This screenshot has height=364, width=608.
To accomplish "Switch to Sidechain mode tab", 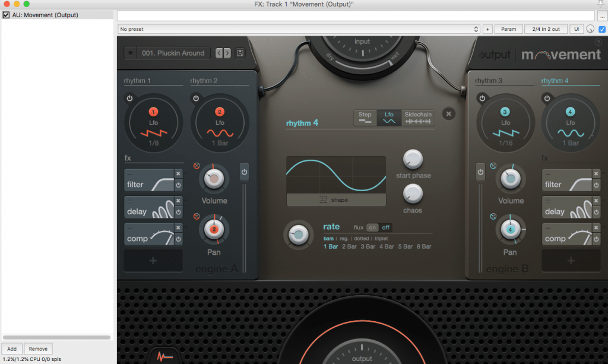I will pos(418,118).
